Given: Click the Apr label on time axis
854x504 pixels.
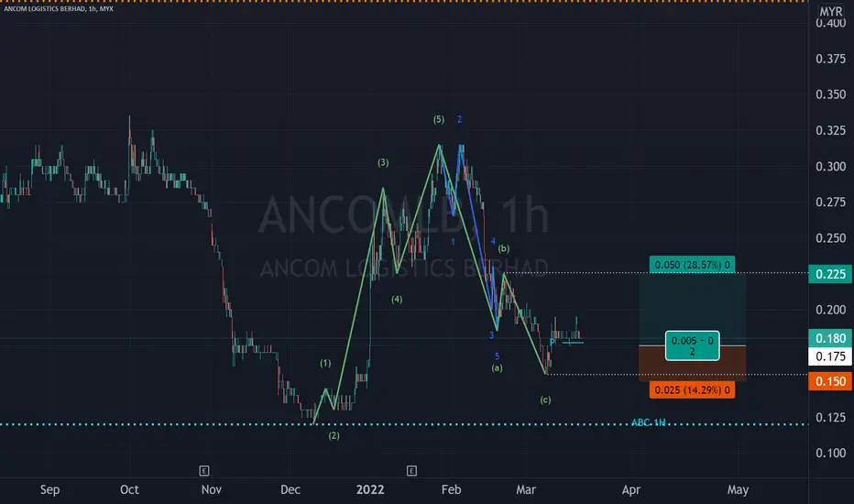Looking at the screenshot, I should click(x=631, y=489).
